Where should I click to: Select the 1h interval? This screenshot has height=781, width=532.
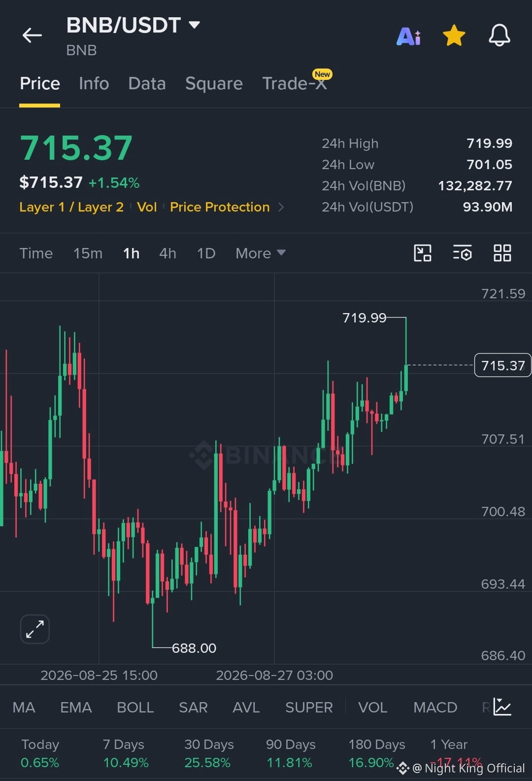(x=131, y=253)
